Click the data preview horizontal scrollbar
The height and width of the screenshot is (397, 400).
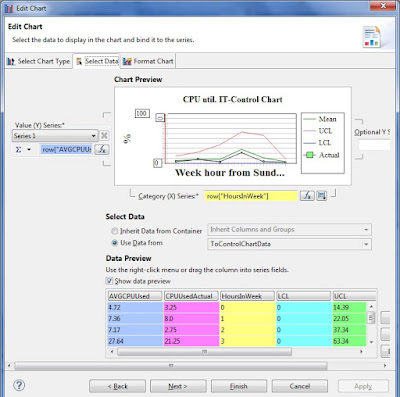(205, 352)
